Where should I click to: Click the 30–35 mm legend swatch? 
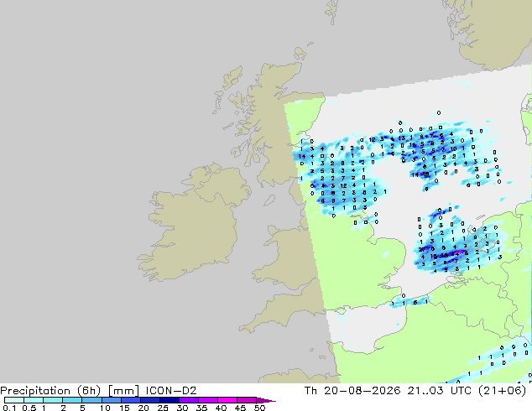point(189,400)
